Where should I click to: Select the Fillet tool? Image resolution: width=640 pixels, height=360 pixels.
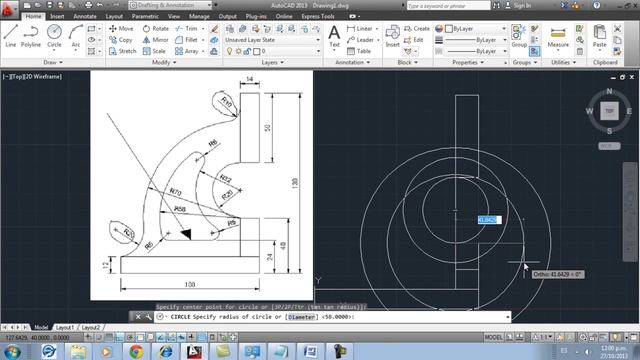tap(187, 40)
